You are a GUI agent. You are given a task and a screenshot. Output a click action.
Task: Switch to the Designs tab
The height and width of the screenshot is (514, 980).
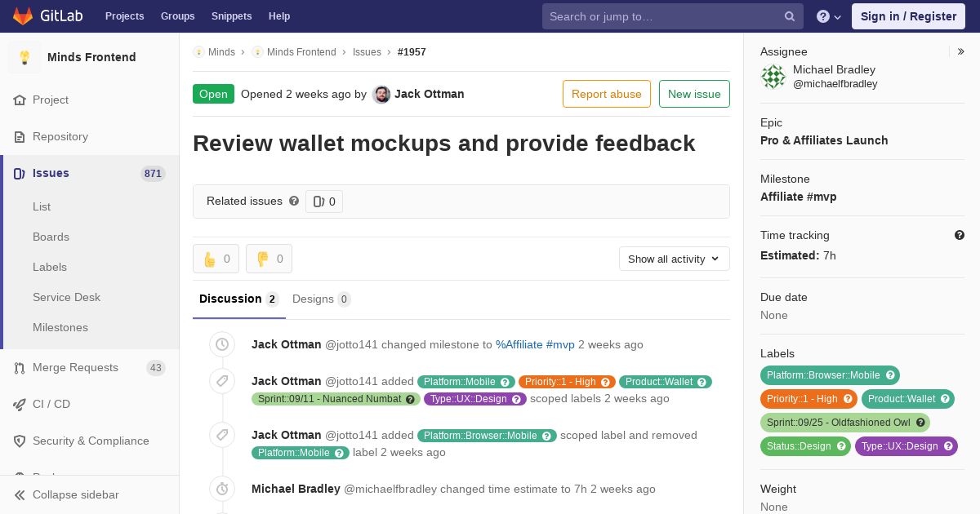(322, 299)
